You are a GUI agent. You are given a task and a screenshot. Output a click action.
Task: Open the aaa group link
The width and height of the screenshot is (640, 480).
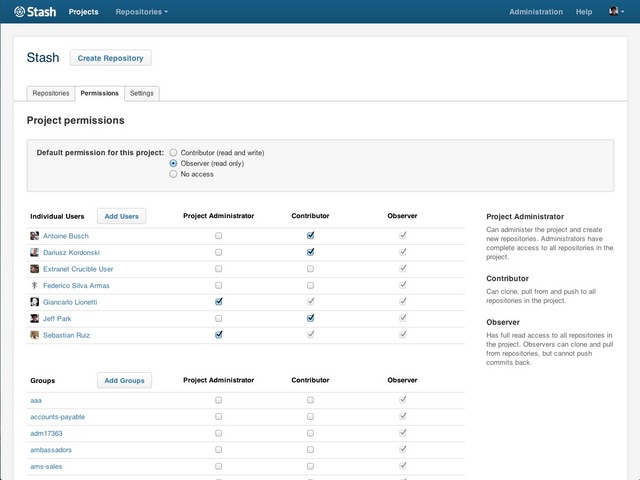click(x=36, y=400)
